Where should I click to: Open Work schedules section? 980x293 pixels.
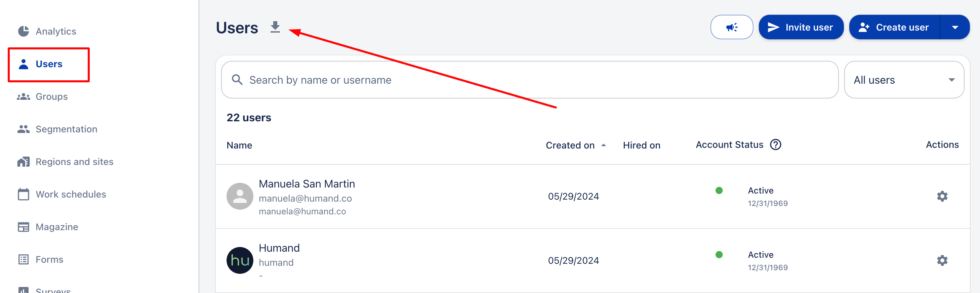coord(70,195)
